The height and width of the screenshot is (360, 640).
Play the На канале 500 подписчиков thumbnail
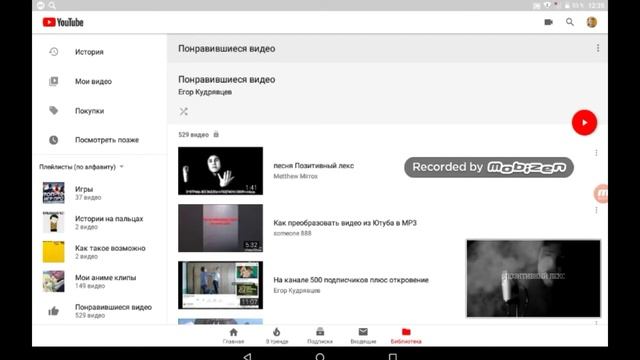point(220,285)
